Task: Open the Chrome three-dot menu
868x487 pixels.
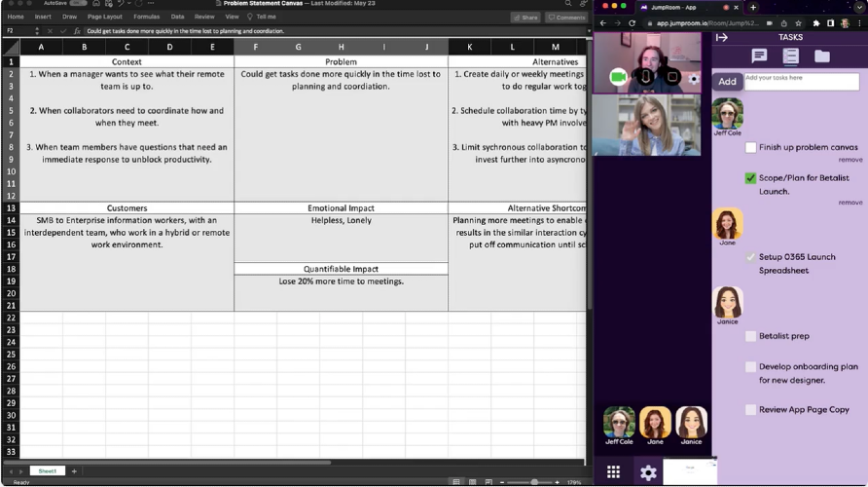Action: click(859, 23)
